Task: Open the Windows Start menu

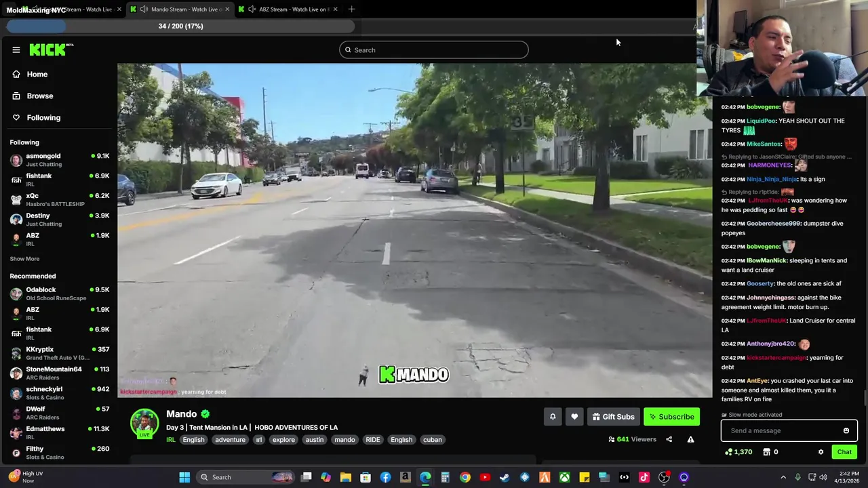Action: point(184,477)
